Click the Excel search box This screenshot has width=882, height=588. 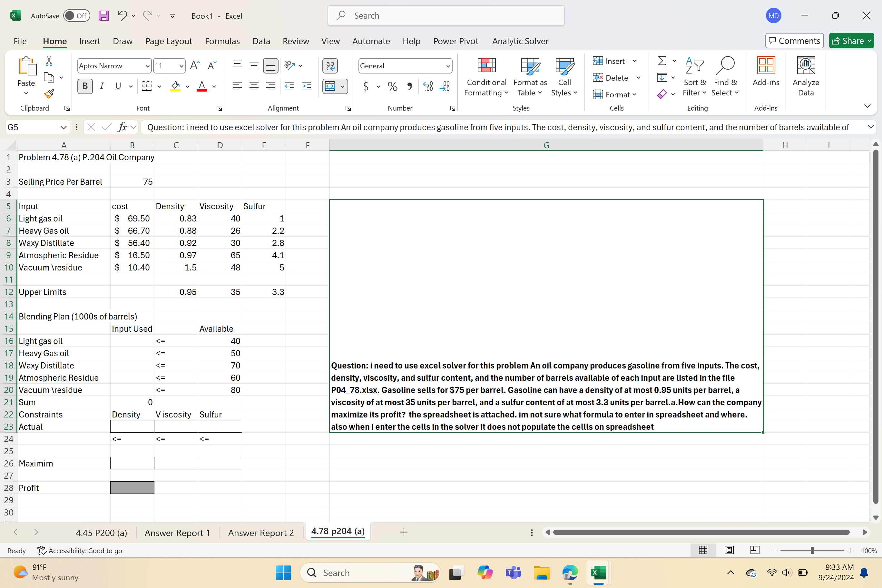pyautogui.click(x=446, y=15)
